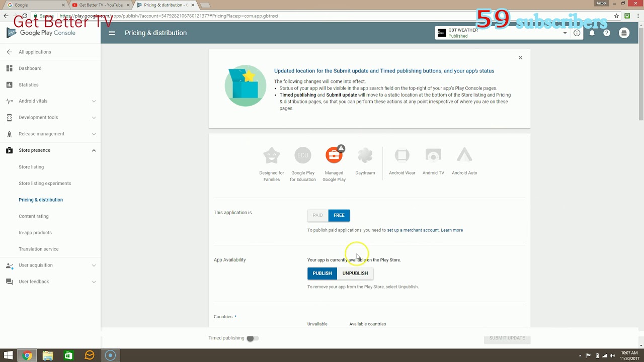Open the account avatar menu

coord(624,33)
